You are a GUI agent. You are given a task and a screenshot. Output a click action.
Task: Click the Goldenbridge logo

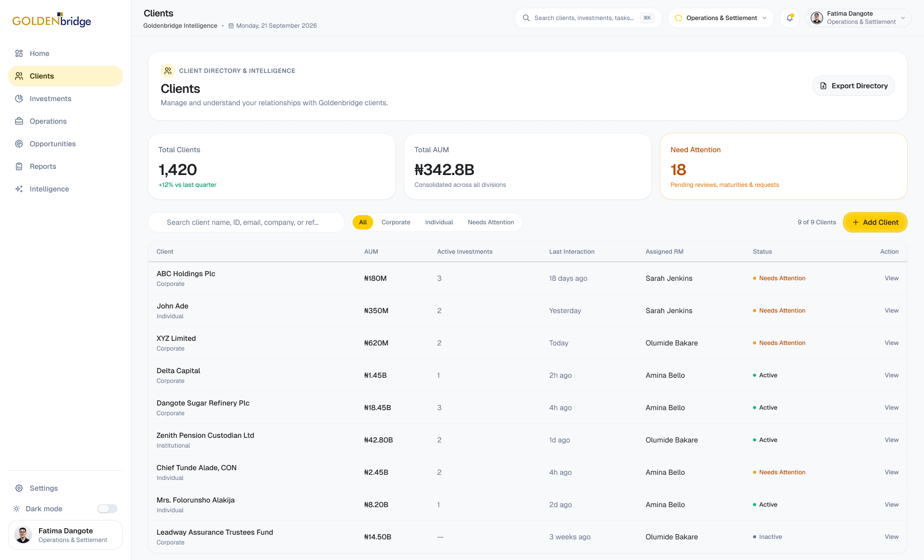coord(52,20)
